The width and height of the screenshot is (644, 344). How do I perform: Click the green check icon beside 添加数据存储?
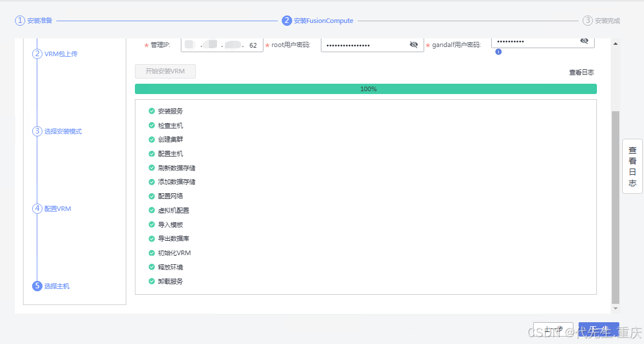(152, 182)
